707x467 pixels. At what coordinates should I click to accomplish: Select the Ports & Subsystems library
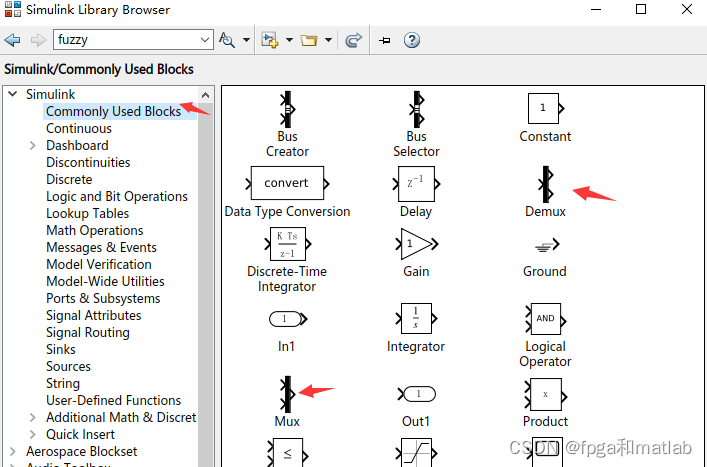pos(103,298)
